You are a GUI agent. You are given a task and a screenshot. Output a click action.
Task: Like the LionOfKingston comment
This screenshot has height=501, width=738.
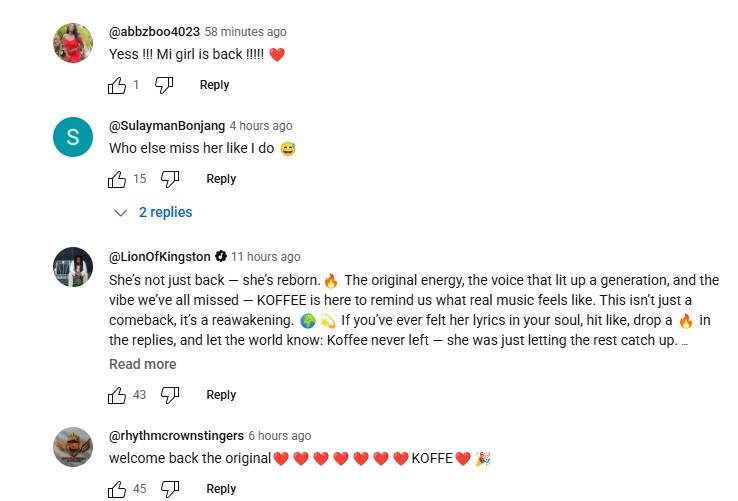point(117,395)
